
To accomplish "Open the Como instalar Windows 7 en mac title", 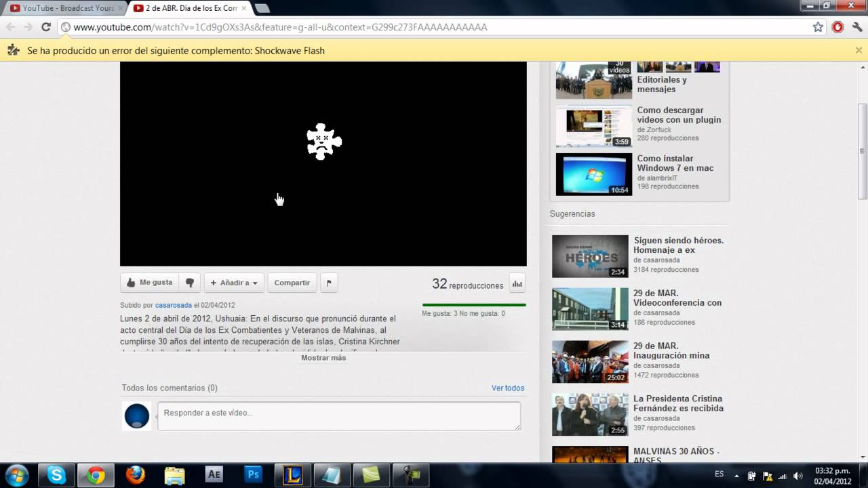I will click(675, 163).
